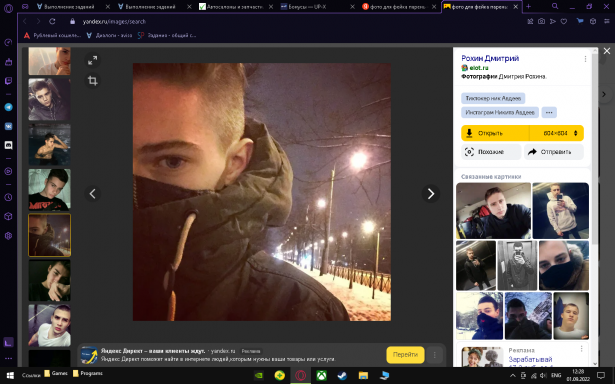Open the player icon in sidebar
615x384 pixels.
click(8, 171)
